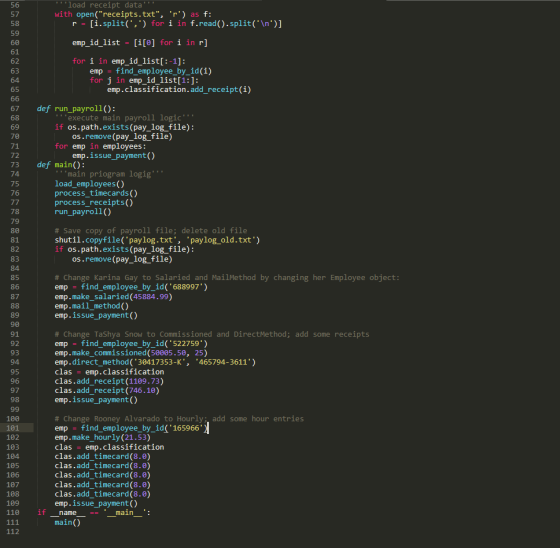Click the 'def run_payroll():' definition
This screenshot has height=548, width=560.
click(76, 108)
